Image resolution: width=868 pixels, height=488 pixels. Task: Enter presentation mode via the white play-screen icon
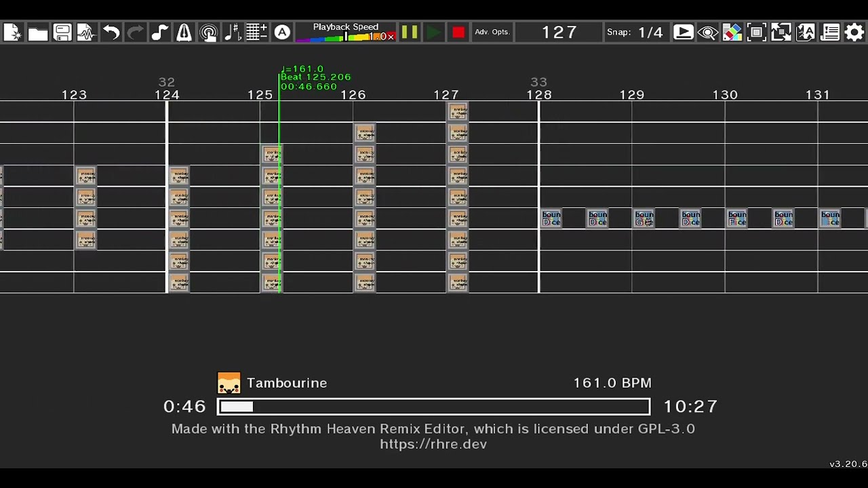pyautogui.click(x=684, y=33)
